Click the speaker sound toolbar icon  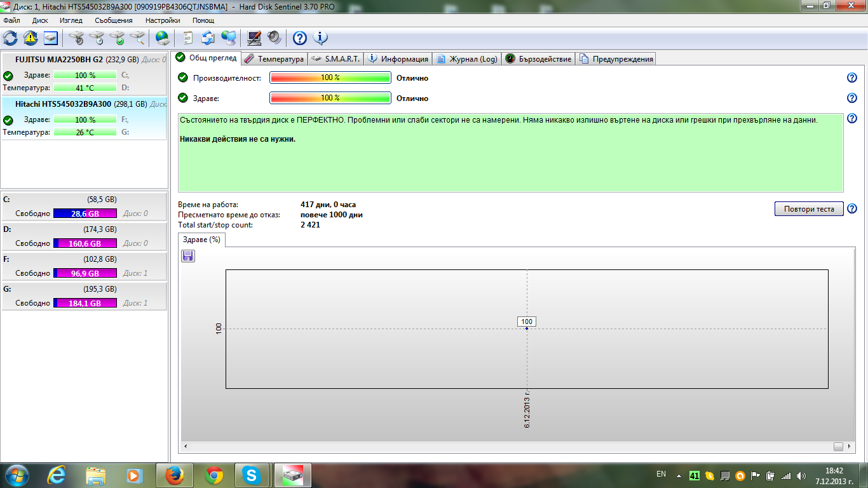[275, 37]
